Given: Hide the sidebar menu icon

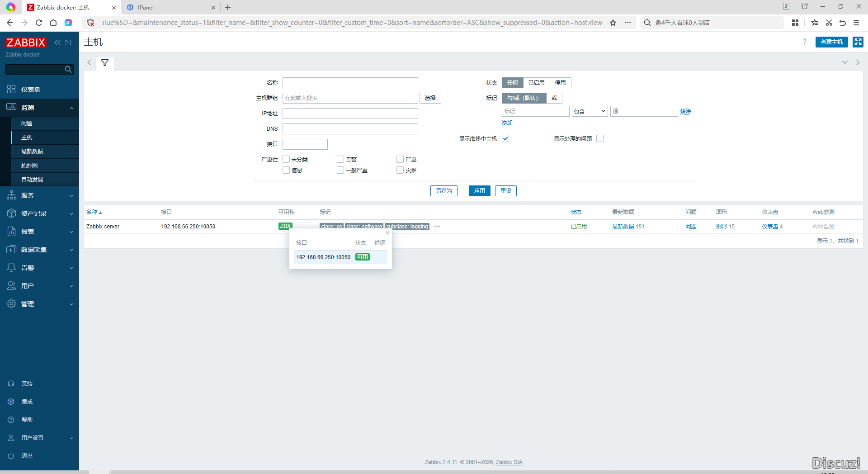Looking at the screenshot, I should pyautogui.click(x=68, y=43).
